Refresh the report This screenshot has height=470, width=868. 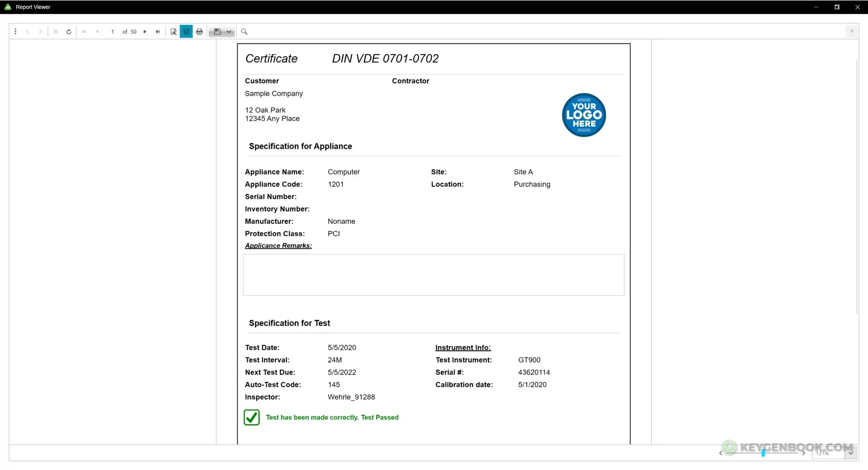(x=69, y=32)
